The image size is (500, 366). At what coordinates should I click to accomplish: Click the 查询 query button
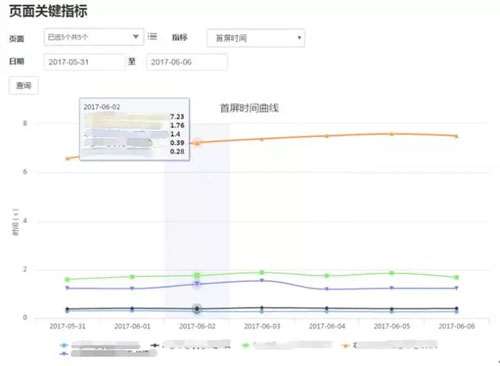pos(23,86)
